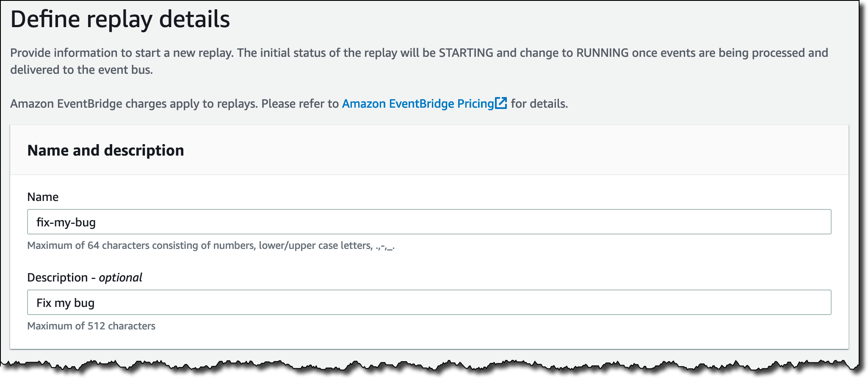Screen dimensions: 868x379
Task: Click "Provide information to start a new replay" text
Action: click(x=122, y=53)
